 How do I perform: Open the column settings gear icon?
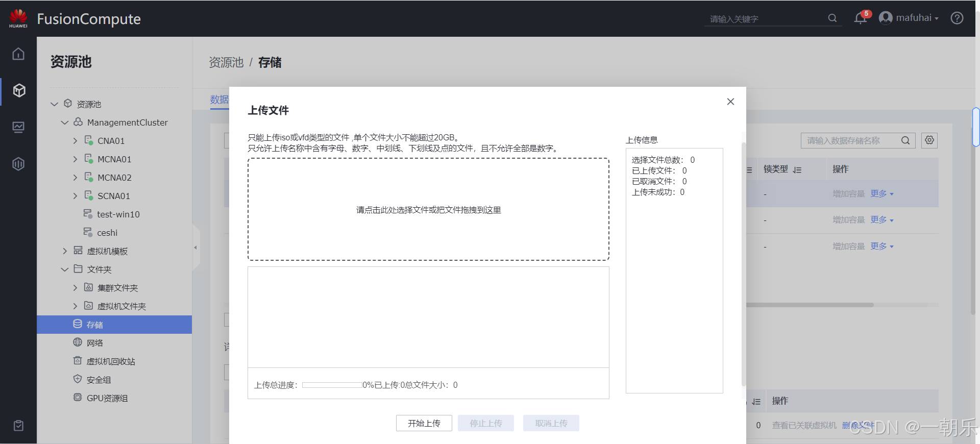(x=929, y=140)
